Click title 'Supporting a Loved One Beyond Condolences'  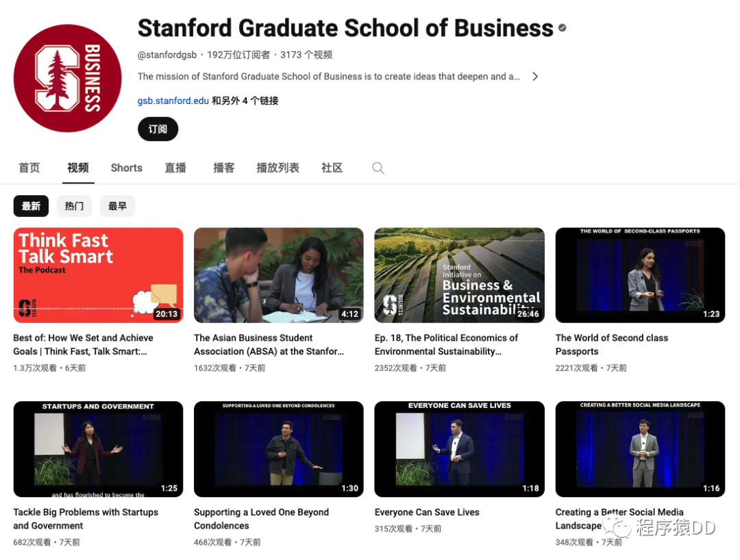(262, 518)
